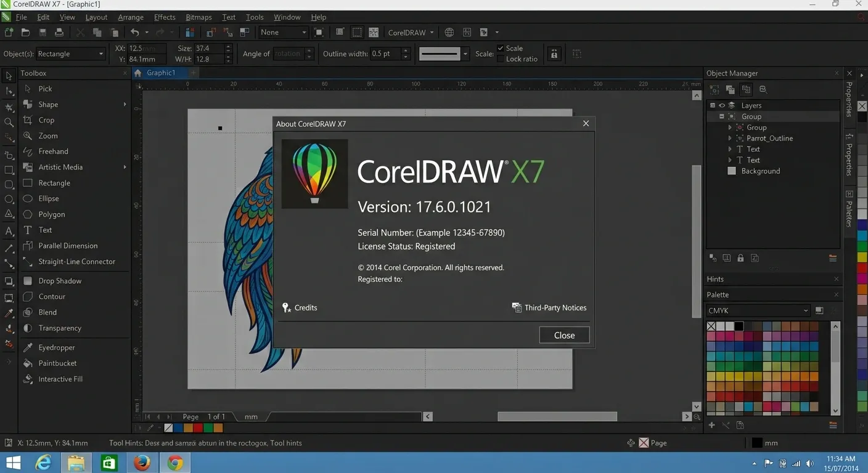Open Firefox from the taskbar

(x=142, y=463)
